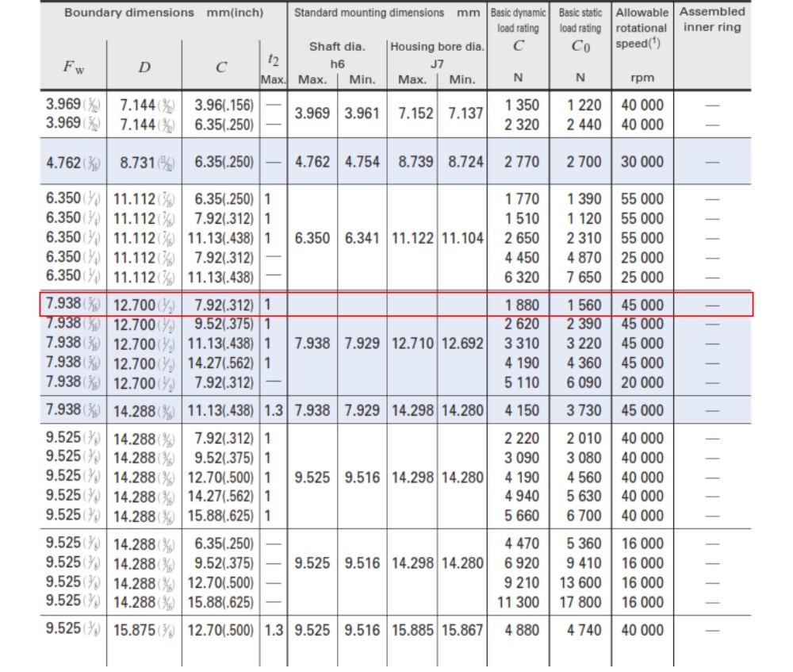This screenshot has width=793, height=672.
Task: Select static load value 2 440
Action: (584, 125)
